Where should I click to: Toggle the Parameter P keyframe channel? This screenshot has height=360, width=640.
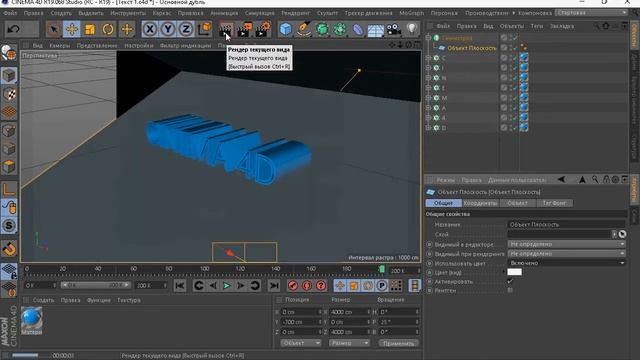tap(382, 286)
